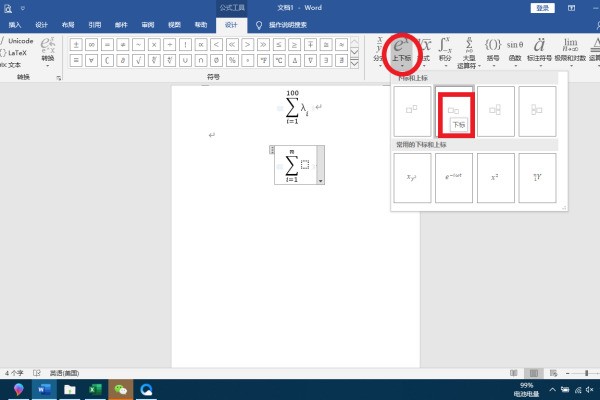600x400 pixels.
Task: Open the 标注符号 accent menu
Action: pos(540,48)
